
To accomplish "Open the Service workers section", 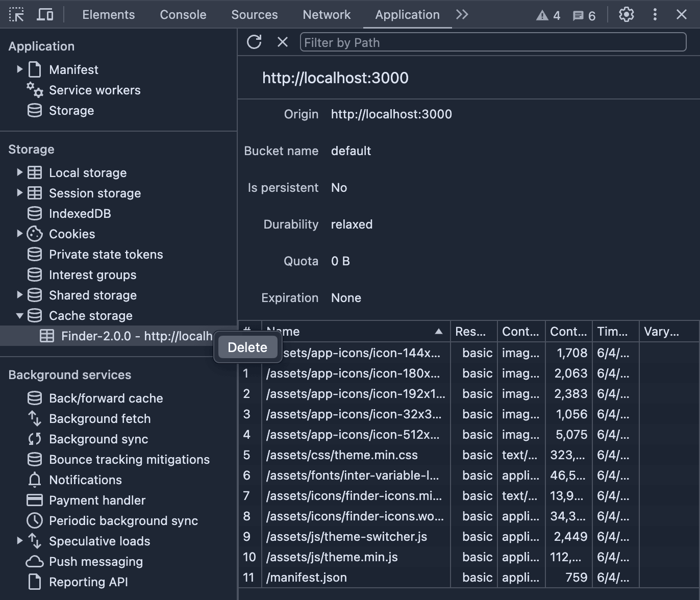I will 94,90.
